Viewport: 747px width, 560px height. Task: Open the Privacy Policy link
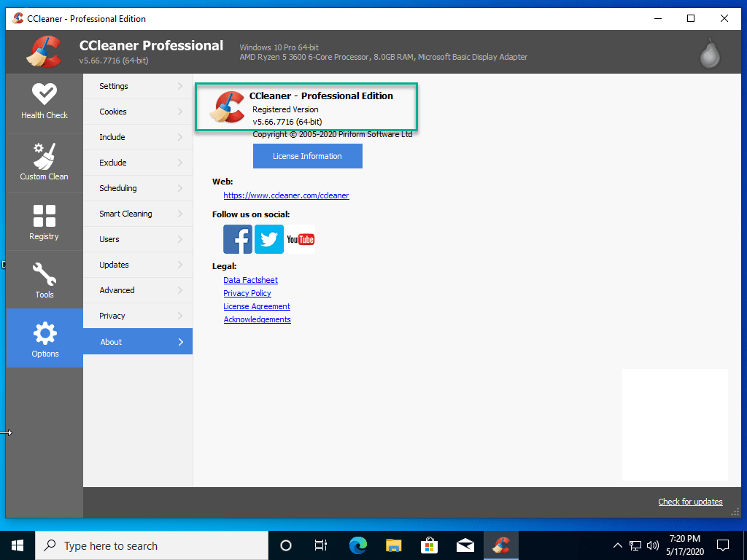click(x=247, y=293)
